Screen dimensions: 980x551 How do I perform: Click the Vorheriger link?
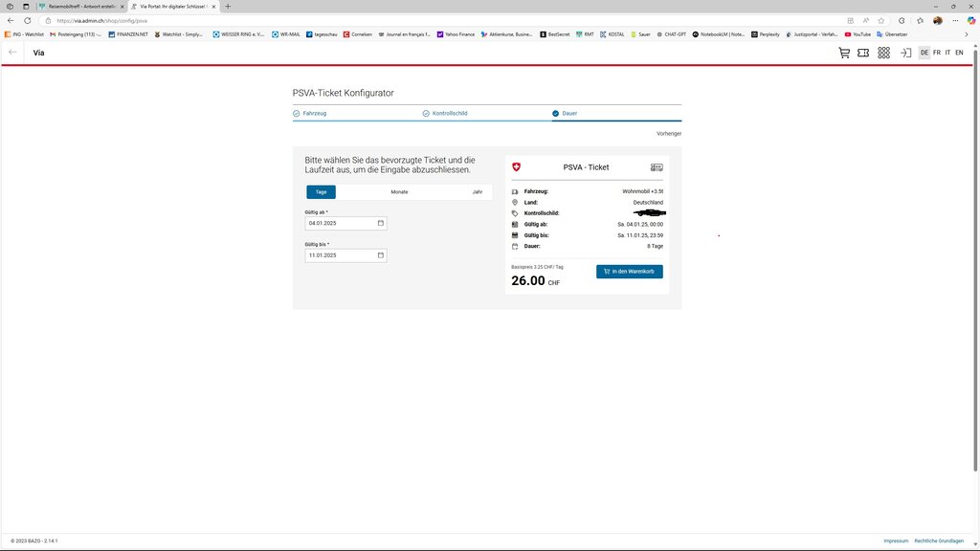tap(669, 134)
